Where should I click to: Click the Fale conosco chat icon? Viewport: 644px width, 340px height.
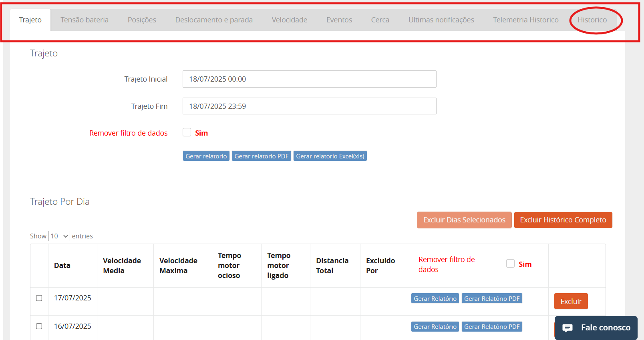(x=568, y=328)
